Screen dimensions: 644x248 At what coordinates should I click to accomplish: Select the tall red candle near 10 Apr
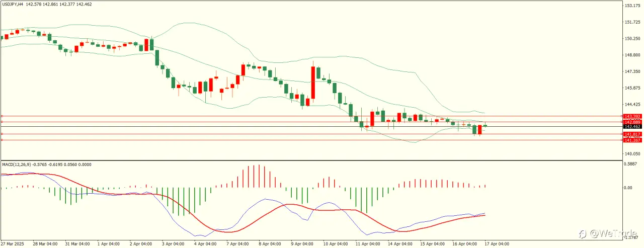[x=313, y=82]
